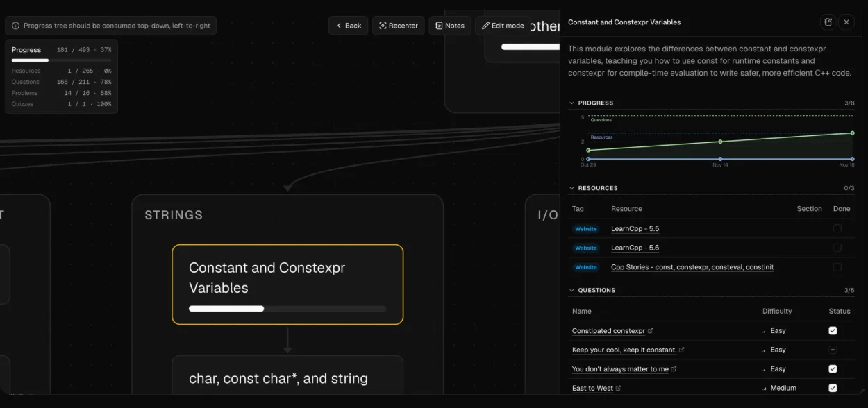Viewport: 868px width, 408px height.
Task: Click the Back chevron icon
Action: 339,26
